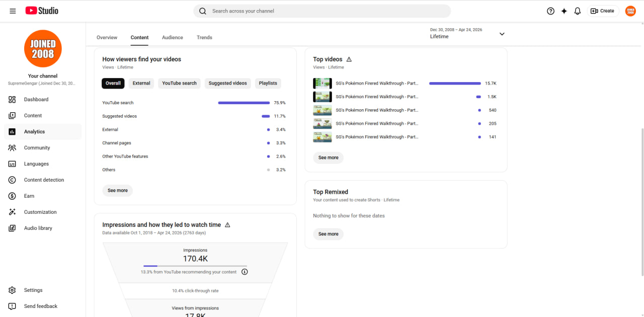Viewport: 644px width, 317px height.
Task: Click the large channel profile picture
Action: point(43,49)
